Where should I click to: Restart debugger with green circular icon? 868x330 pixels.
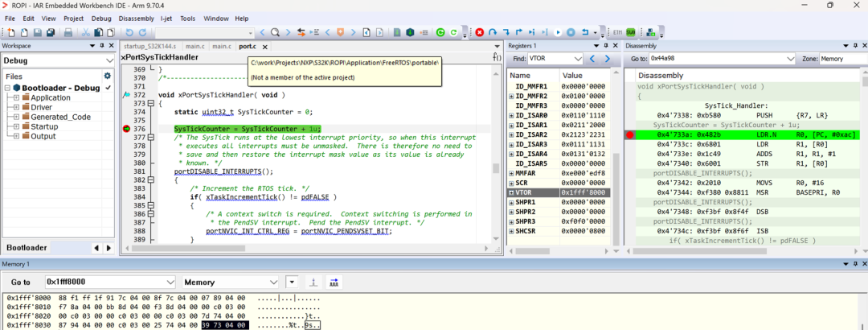click(x=440, y=32)
